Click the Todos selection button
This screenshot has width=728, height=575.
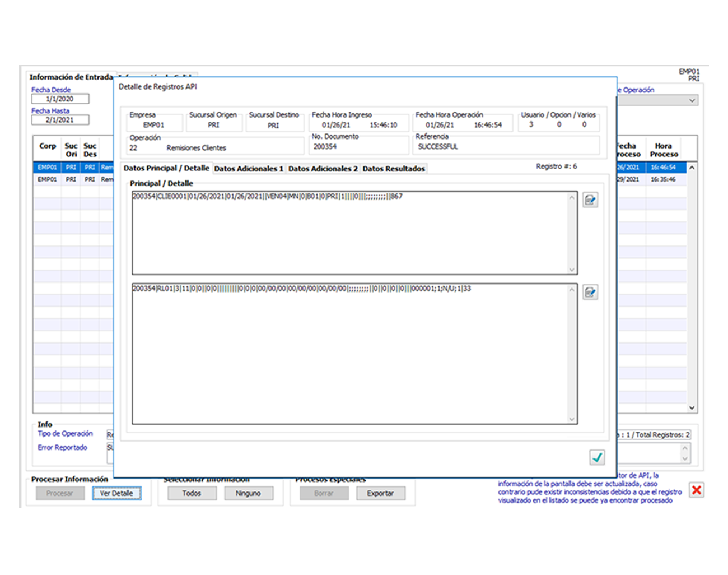coord(192,493)
